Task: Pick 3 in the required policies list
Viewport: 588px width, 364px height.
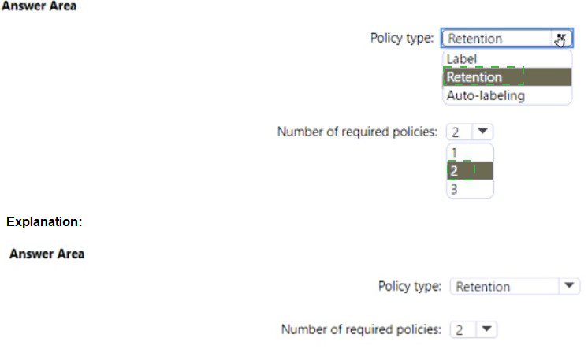Action: (454, 189)
